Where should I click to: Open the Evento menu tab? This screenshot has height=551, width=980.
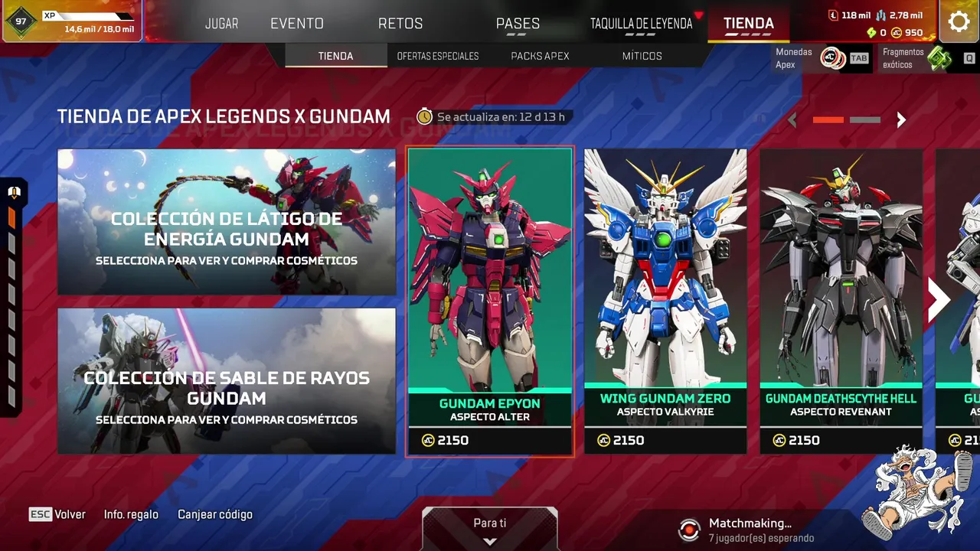(297, 24)
